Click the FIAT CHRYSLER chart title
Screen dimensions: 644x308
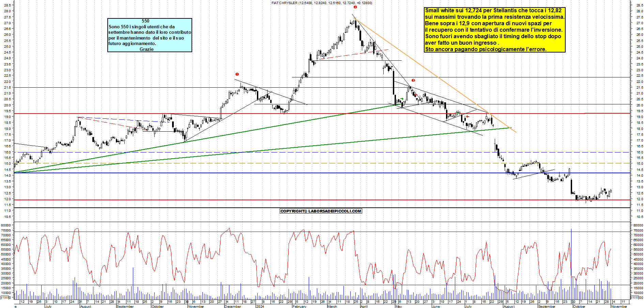tap(322, 3)
